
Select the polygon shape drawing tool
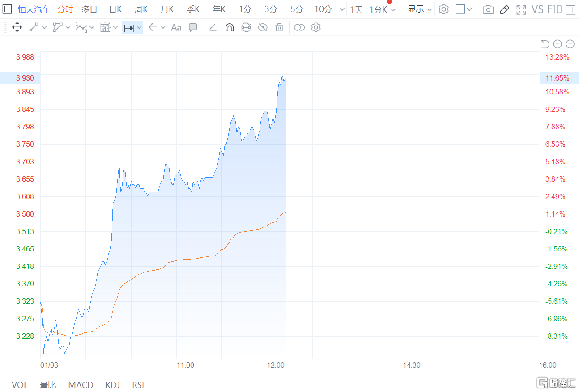[57, 28]
